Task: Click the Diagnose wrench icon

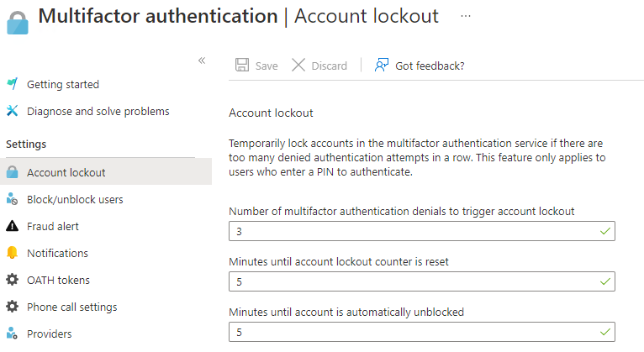Action: (x=13, y=110)
